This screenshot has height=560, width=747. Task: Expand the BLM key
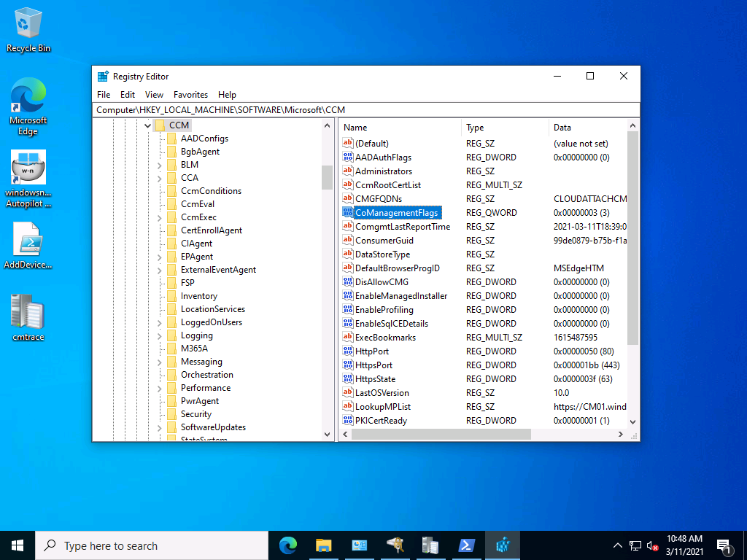pyautogui.click(x=159, y=166)
